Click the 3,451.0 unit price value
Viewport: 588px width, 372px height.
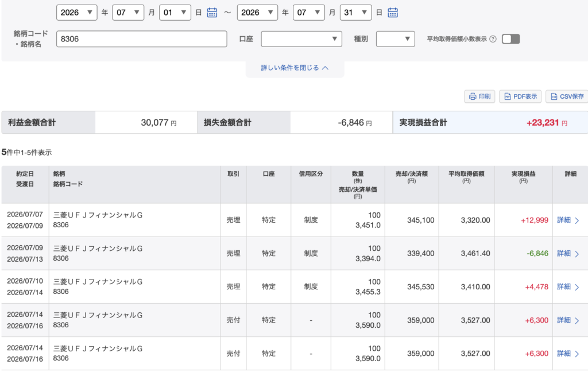[368, 225]
